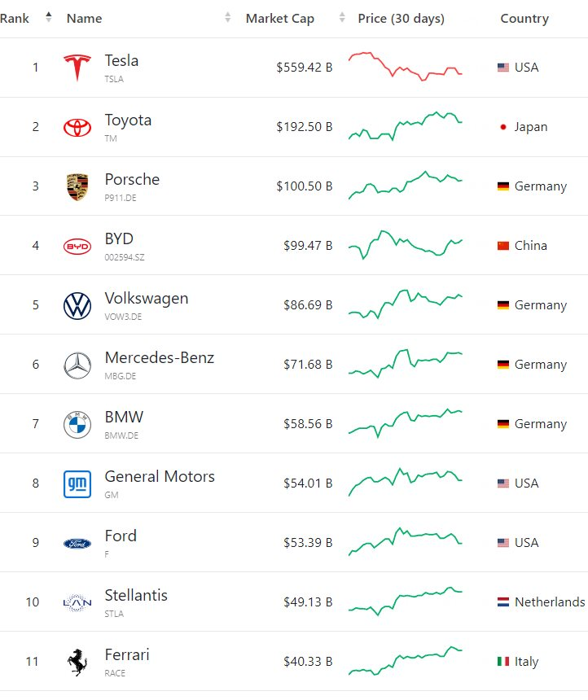Open the Volkswagen company name link

click(146, 299)
